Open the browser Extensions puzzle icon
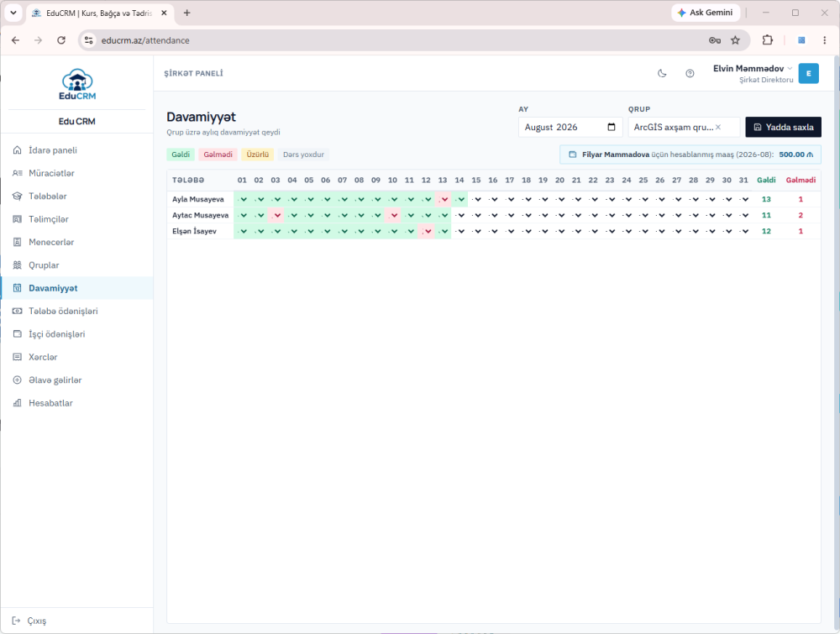Viewport: 840px width, 634px height. (768, 40)
